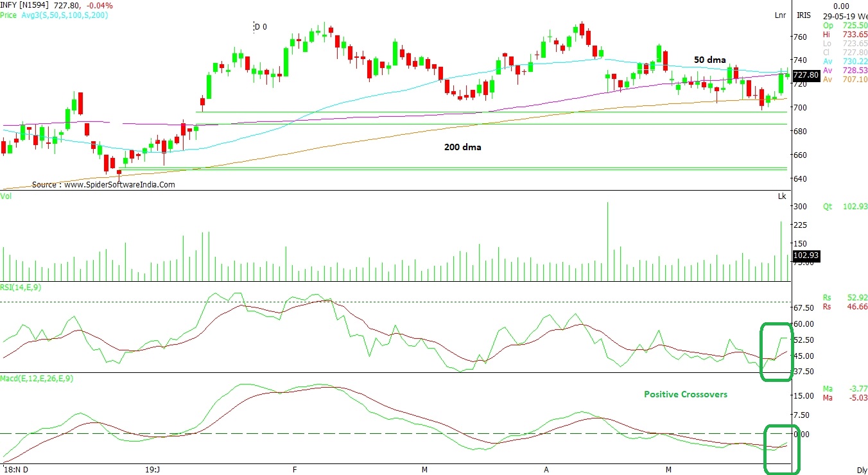
Task: Click the green box highlighting MACD crossover
Action: point(782,449)
